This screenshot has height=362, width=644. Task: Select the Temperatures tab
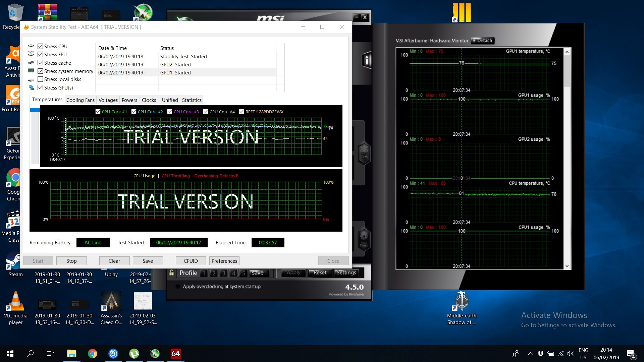coord(47,100)
